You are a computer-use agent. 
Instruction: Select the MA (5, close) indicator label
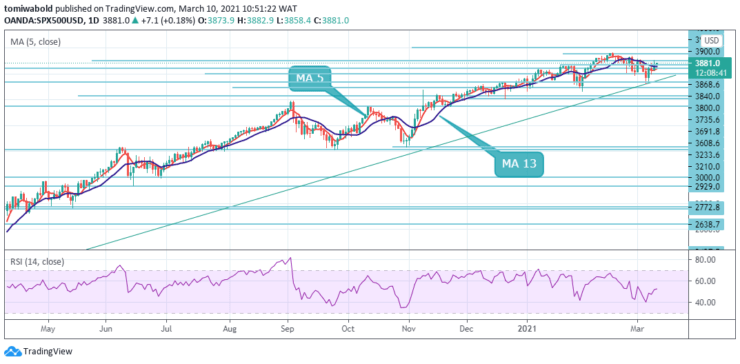(36, 42)
